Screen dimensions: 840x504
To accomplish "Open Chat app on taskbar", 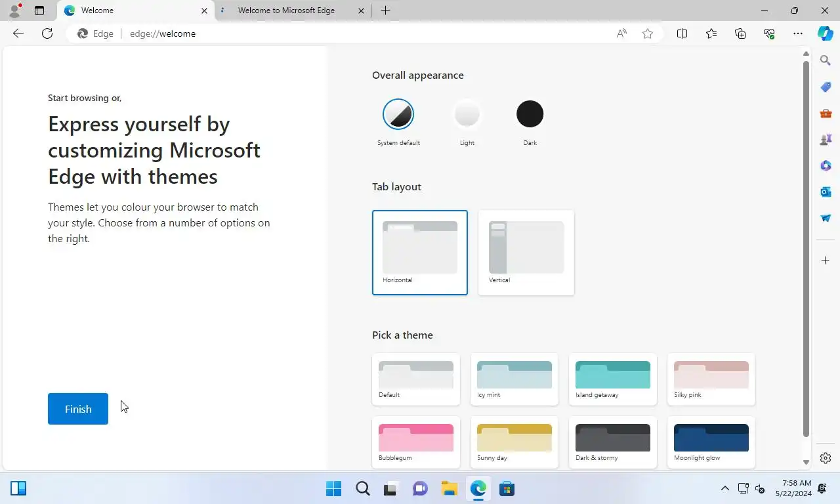I will (x=420, y=488).
